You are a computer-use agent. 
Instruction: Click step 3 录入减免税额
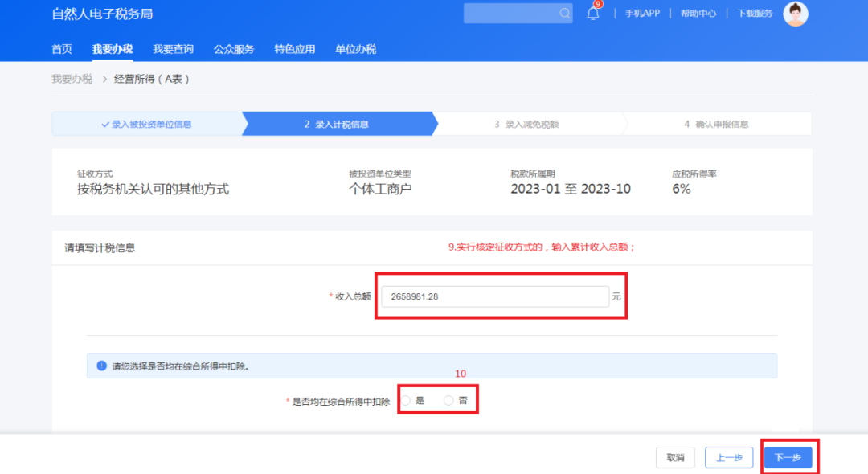[526, 124]
